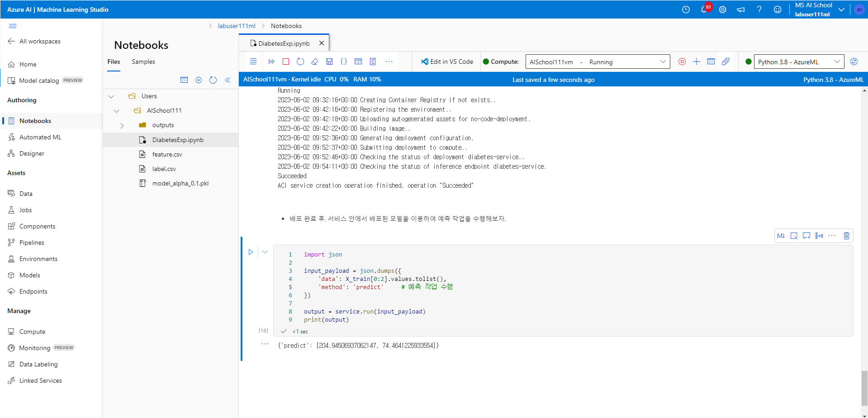Save the DiabetesExp notebook
Image resolution: width=868 pixels, height=418 pixels.
[329, 62]
